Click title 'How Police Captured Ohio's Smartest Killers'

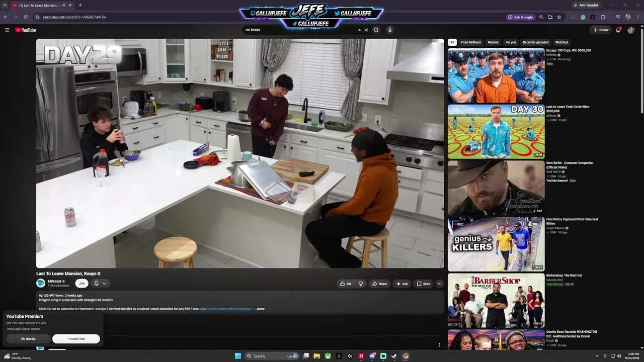572,221
